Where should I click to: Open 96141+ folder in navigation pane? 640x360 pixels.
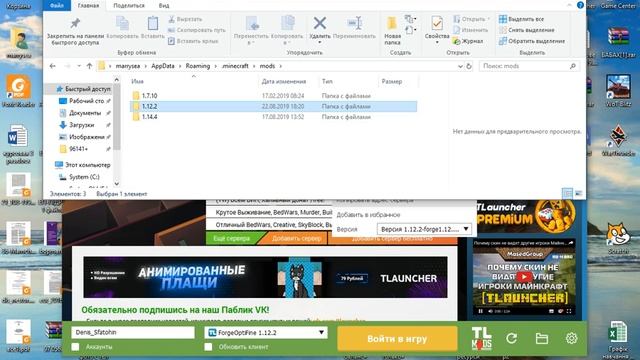click(x=78, y=149)
